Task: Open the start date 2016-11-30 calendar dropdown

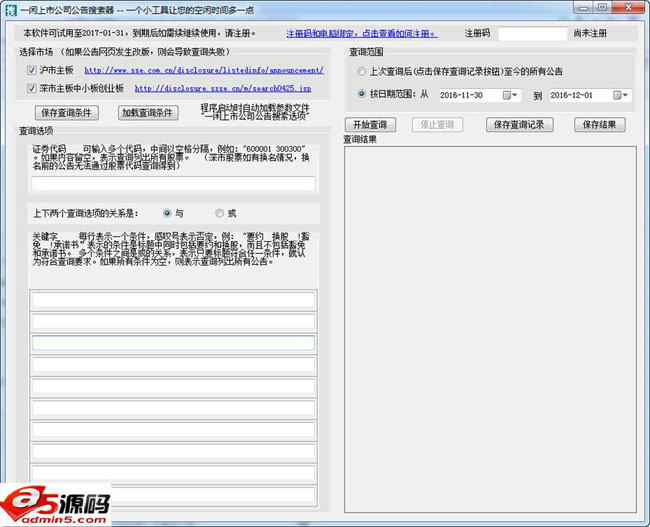Action: tap(510, 95)
